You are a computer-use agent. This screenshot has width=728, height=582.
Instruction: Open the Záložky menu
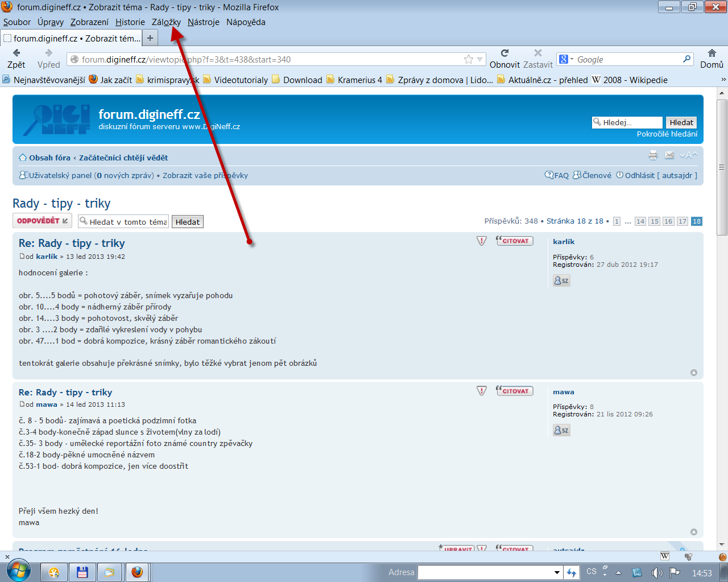(166, 22)
